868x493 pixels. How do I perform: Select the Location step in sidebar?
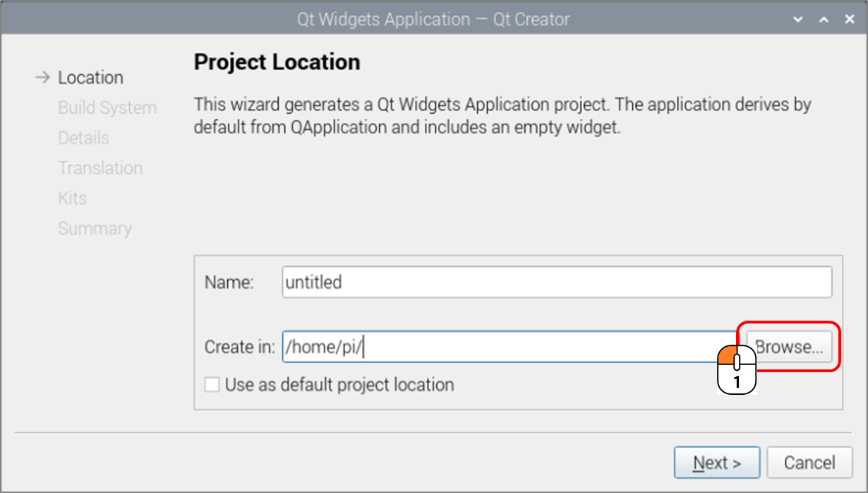click(90, 78)
